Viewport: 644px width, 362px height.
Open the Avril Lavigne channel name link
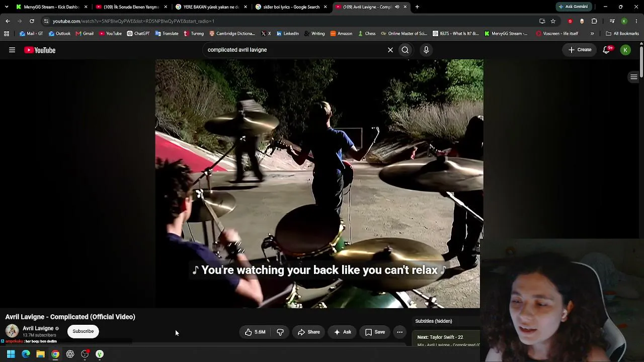[x=38, y=328]
